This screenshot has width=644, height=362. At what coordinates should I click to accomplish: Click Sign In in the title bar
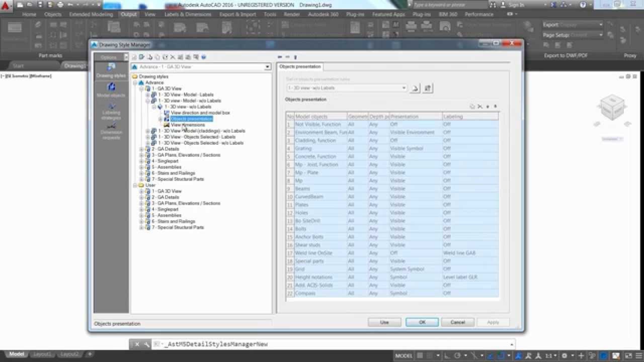pos(516,5)
